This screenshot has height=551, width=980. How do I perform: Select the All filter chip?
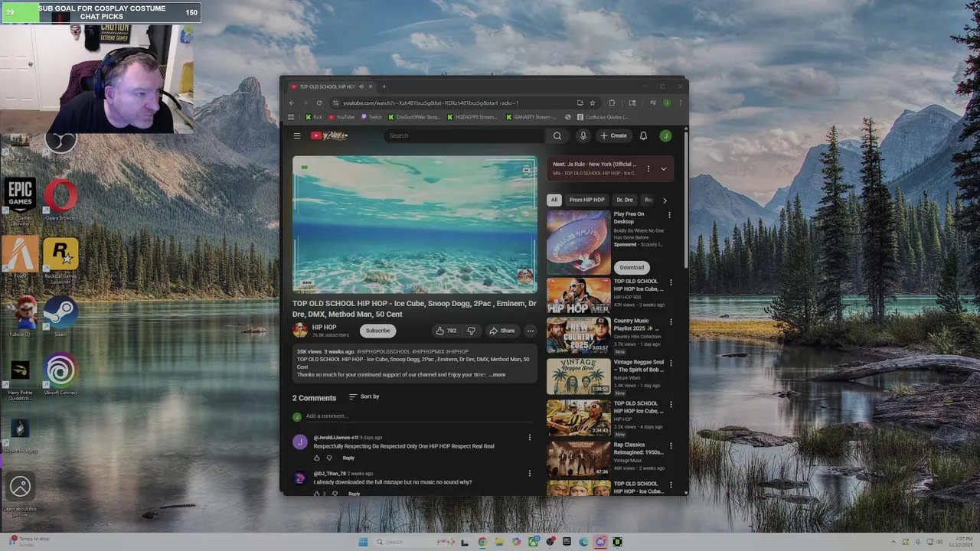tap(554, 200)
